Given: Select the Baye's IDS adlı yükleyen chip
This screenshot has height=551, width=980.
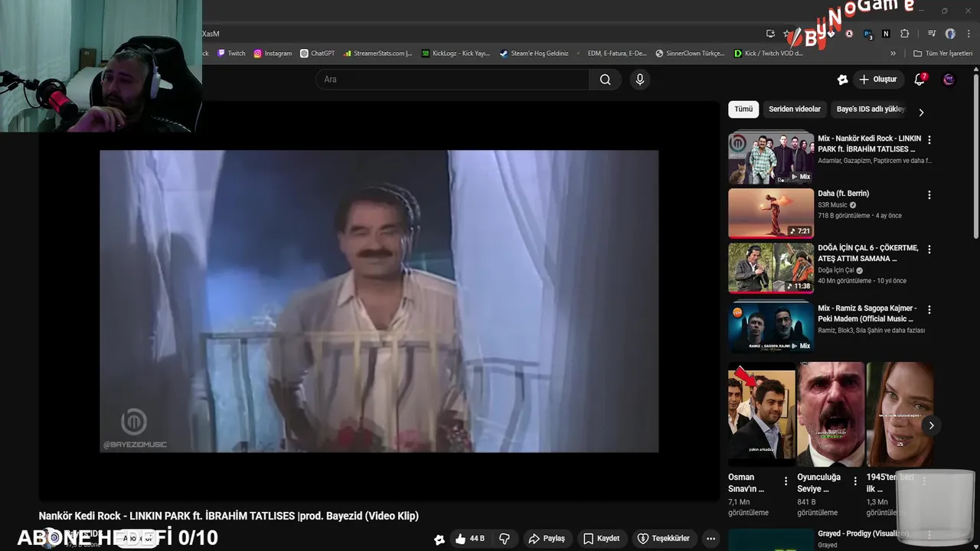Looking at the screenshot, I should coord(871,109).
